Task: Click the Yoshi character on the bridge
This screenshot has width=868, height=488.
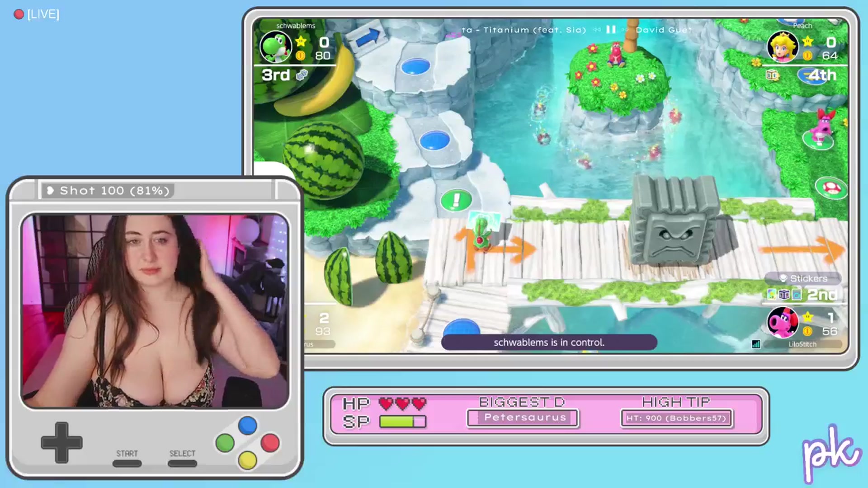Action: point(482,233)
